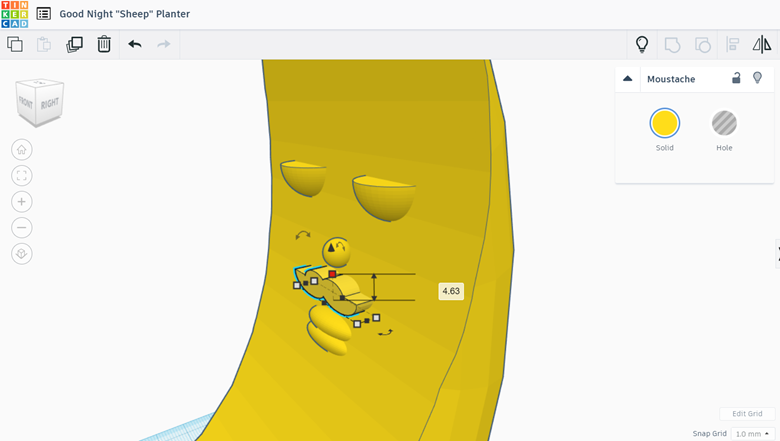Collapse the Moustache shape panel
This screenshot has height=441, width=780.
(628, 79)
